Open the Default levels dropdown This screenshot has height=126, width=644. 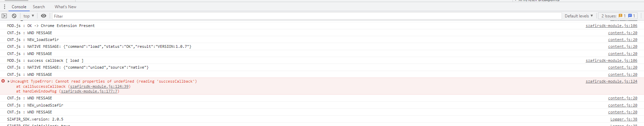579,16
